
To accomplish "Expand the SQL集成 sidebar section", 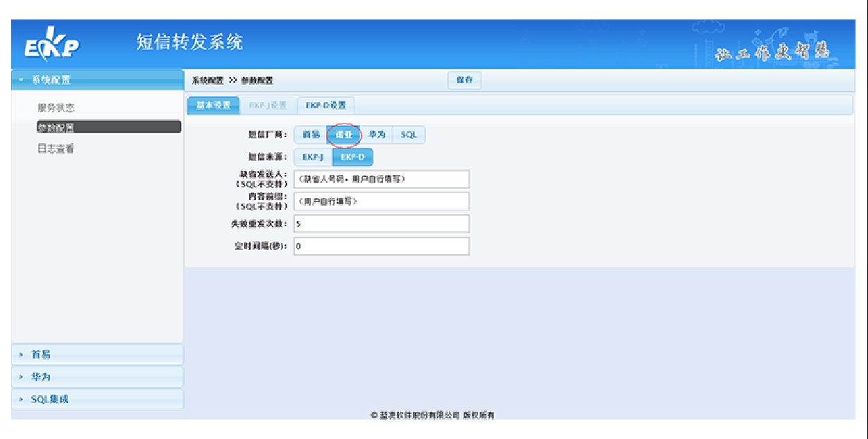I will 97,399.
